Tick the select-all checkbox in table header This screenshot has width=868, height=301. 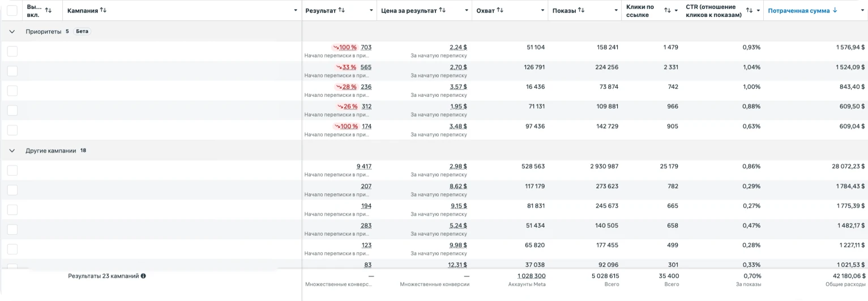tap(12, 10)
